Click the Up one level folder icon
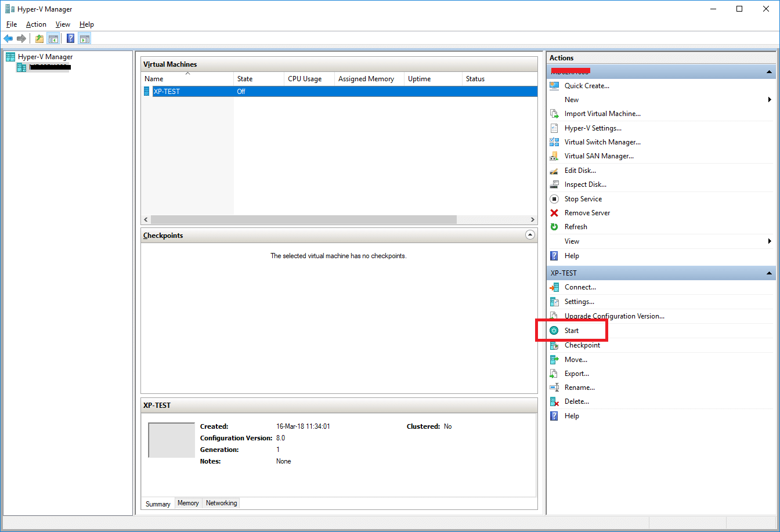Image resolution: width=780 pixels, height=532 pixels. [x=39, y=39]
